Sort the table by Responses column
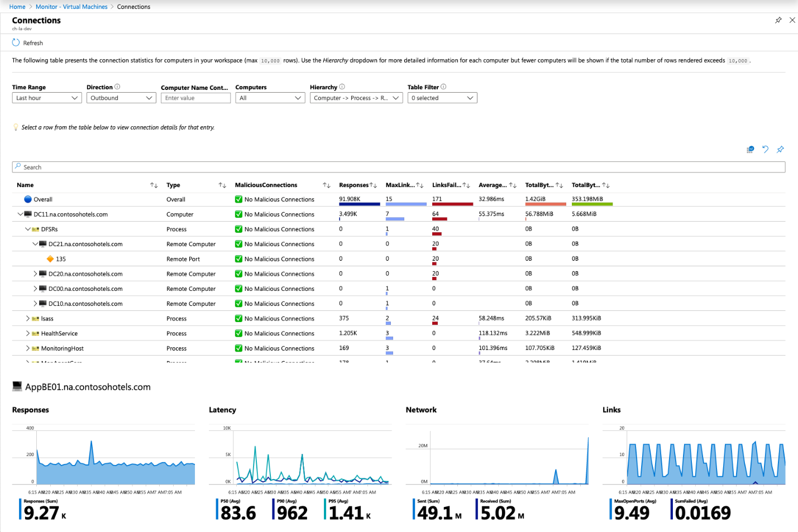The height and width of the screenshot is (532, 798). [x=373, y=185]
